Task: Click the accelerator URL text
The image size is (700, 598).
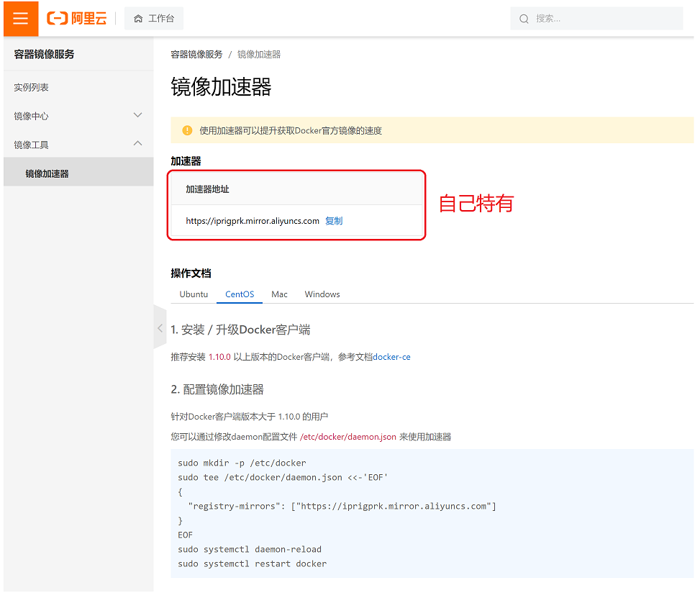Action: point(252,221)
